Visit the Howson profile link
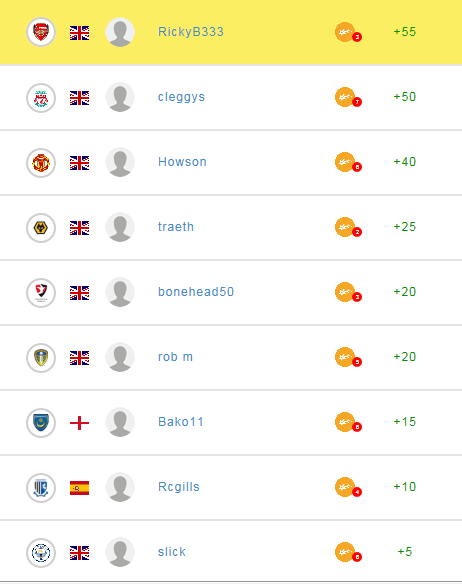This screenshot has width=462, height=584. [182, 162]
